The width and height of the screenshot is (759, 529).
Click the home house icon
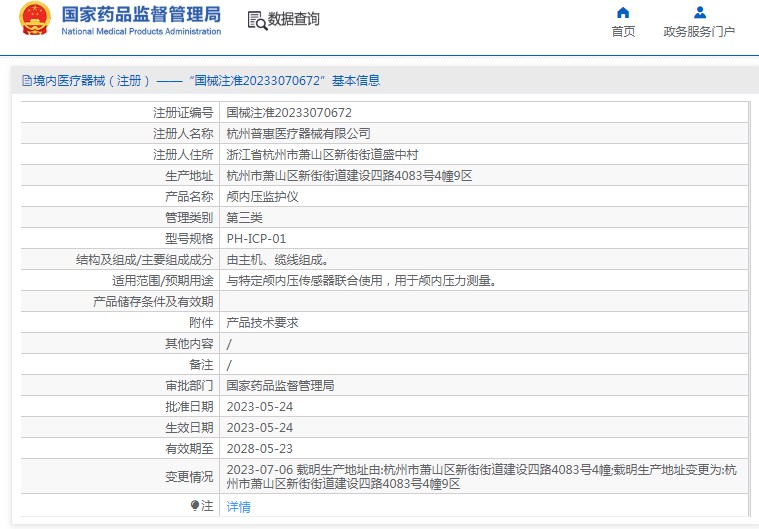tap(623, 13)
